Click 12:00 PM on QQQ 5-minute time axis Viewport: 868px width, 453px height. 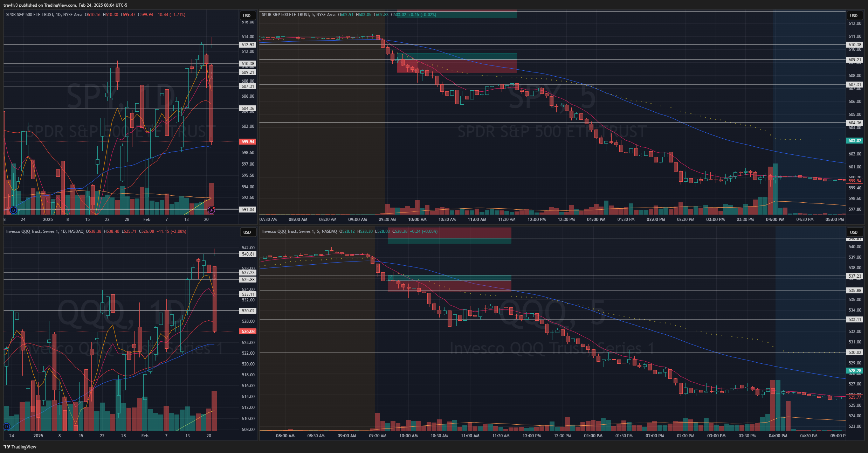[x=531, y=436]
